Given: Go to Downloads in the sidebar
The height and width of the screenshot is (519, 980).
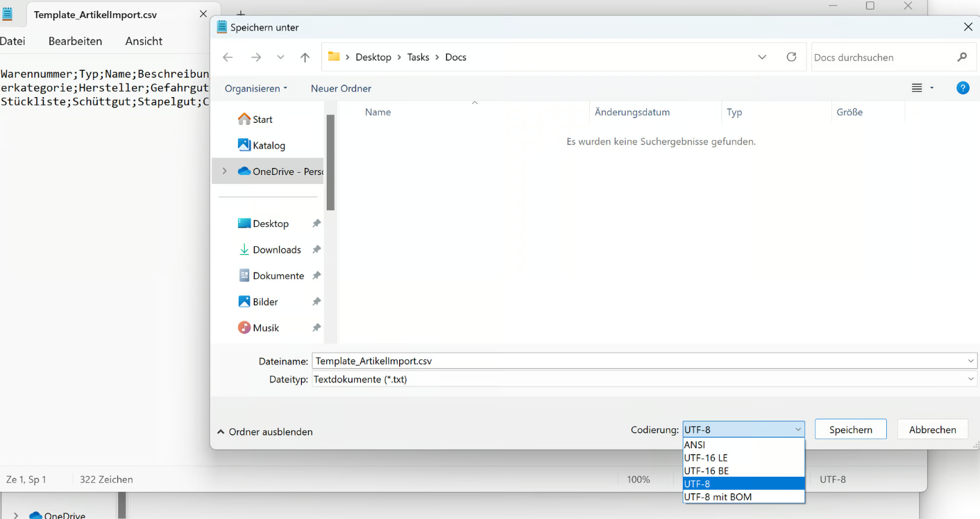Looking at the screenshot, I should [x=276, y=250].
